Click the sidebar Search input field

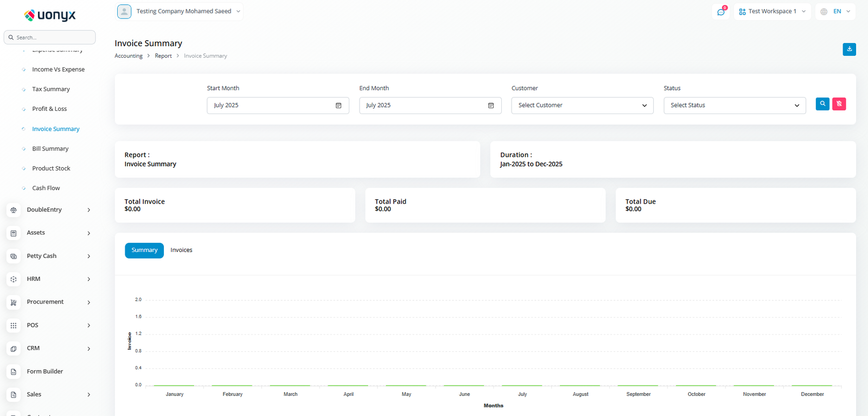[x=50, y=37]
